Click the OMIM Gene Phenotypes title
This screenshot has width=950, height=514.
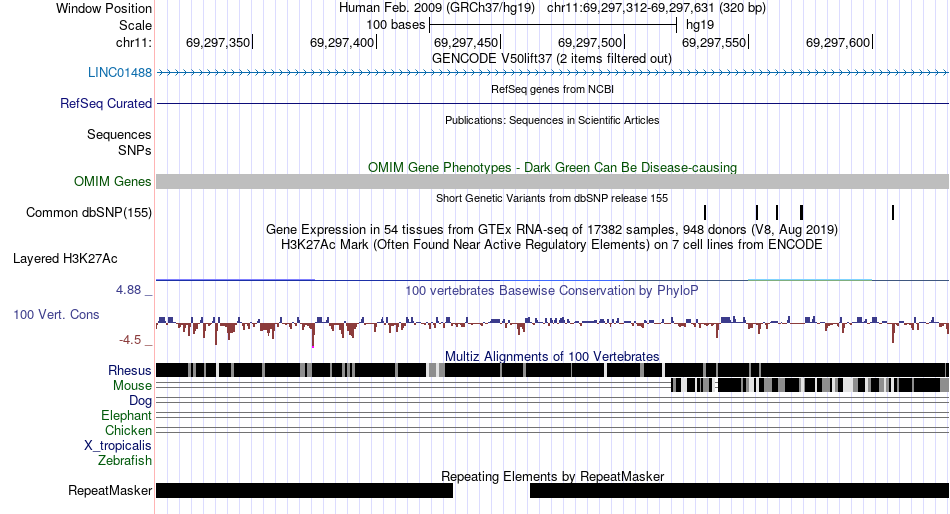553,168
